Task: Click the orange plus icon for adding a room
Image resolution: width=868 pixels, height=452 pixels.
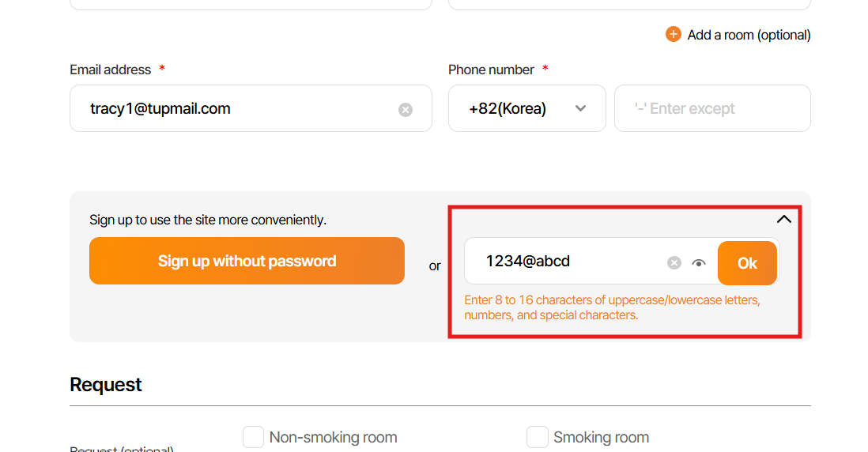Action: pos(674,34)
